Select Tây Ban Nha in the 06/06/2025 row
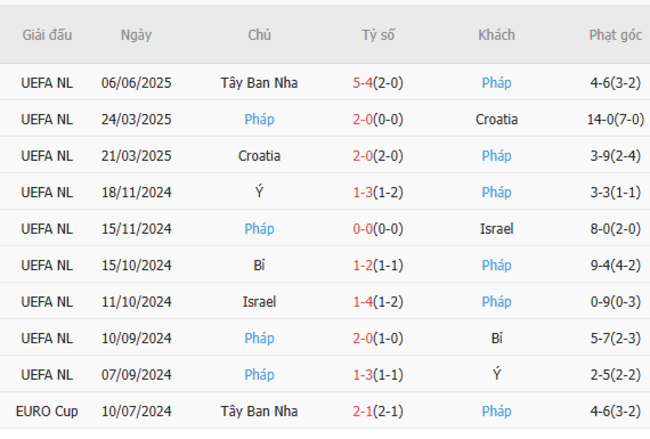This screenshot has height=439, width=650. [x=259, y=83]
